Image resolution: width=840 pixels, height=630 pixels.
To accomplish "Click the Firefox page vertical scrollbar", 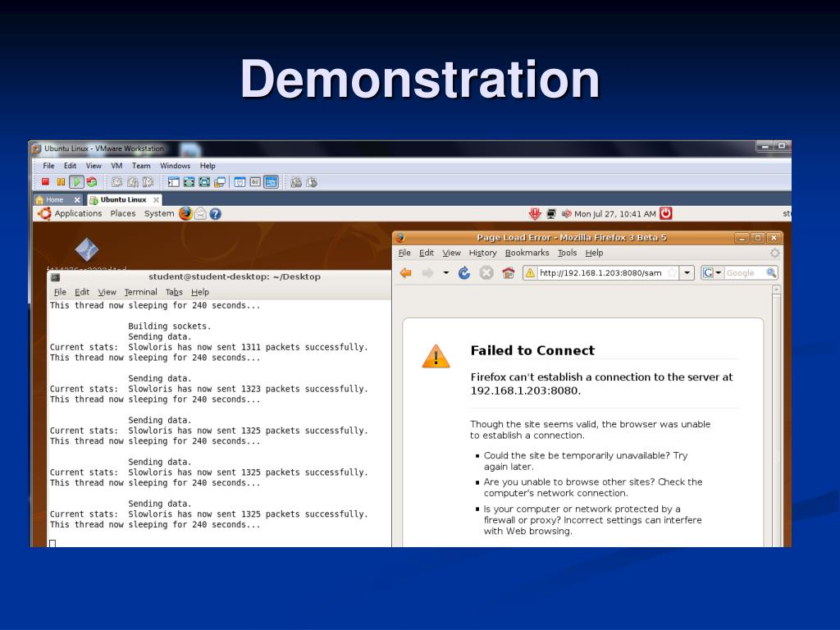I will [776, 416].
